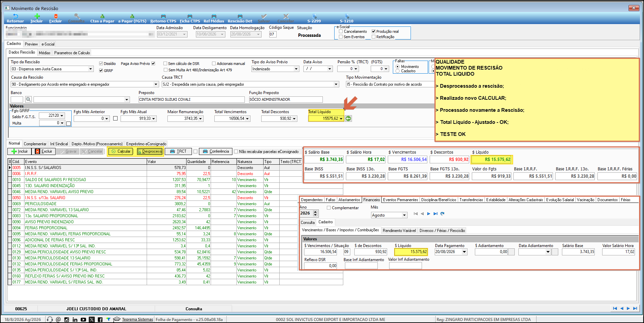Click the Calcular button
This screenshot has height=323, width=644.
coord(121,152)
